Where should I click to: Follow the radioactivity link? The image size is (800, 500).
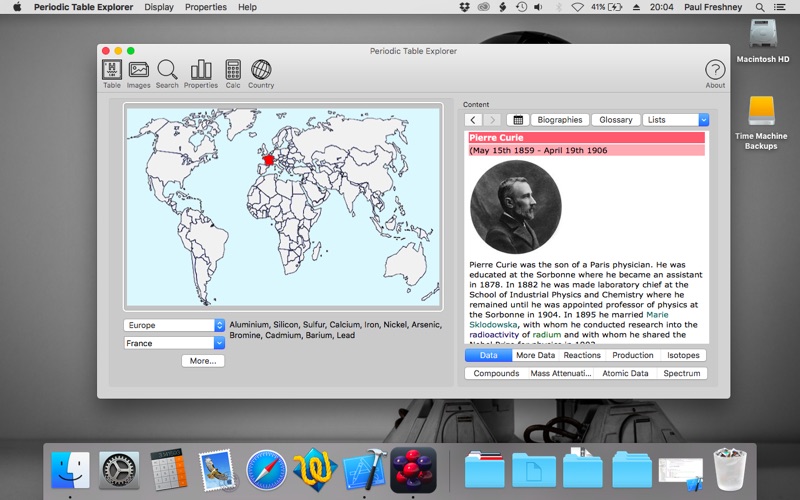pos(493,335)
